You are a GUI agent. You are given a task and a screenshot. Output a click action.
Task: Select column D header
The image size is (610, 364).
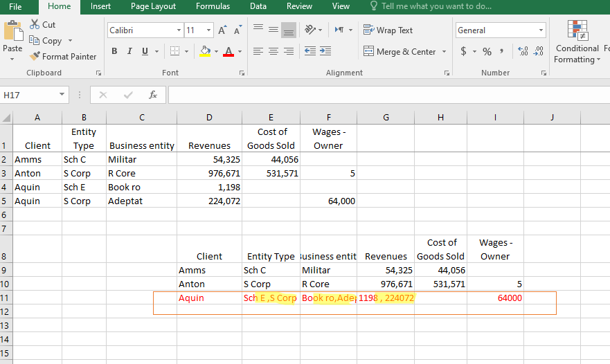click(209, 118)
